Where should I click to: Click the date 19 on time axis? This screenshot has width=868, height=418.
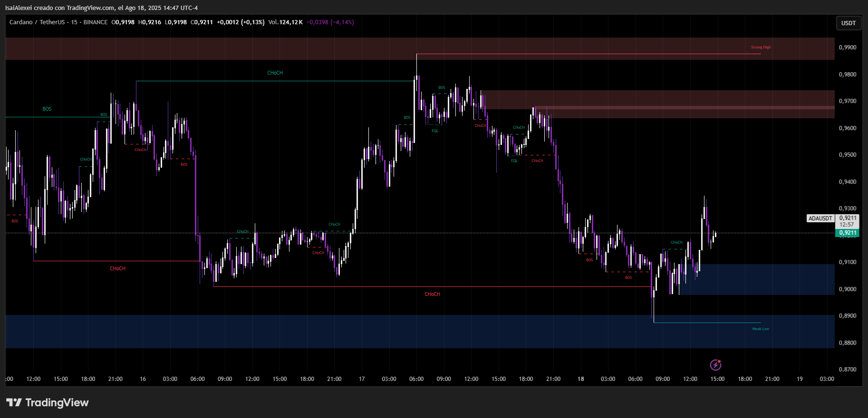coord(800,379)
